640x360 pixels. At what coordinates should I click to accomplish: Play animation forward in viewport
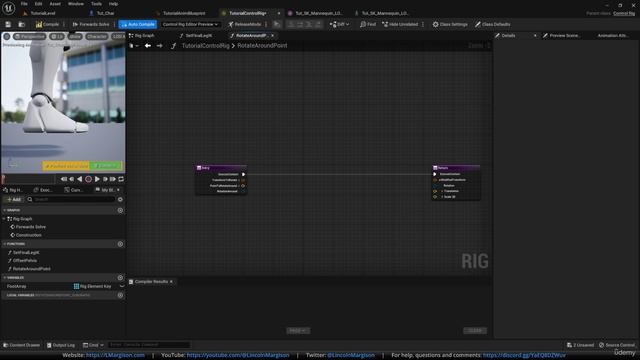pos(97,179)
